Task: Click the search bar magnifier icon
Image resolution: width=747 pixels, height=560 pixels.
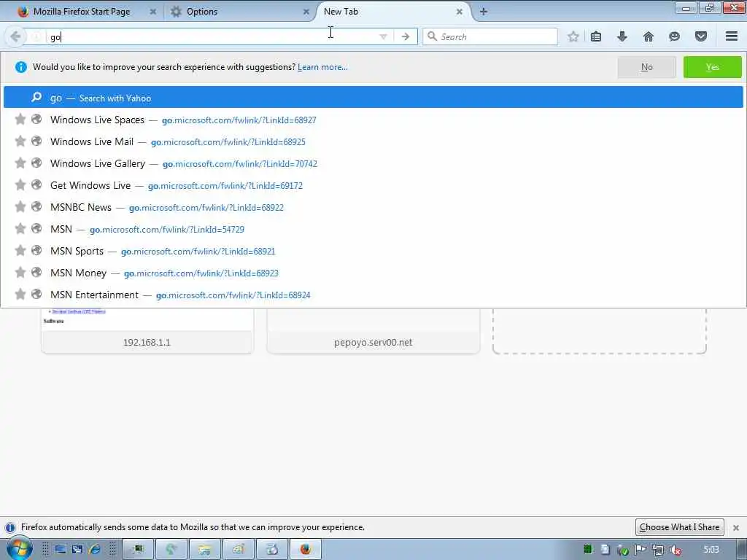Action: [x=432, y=36]
